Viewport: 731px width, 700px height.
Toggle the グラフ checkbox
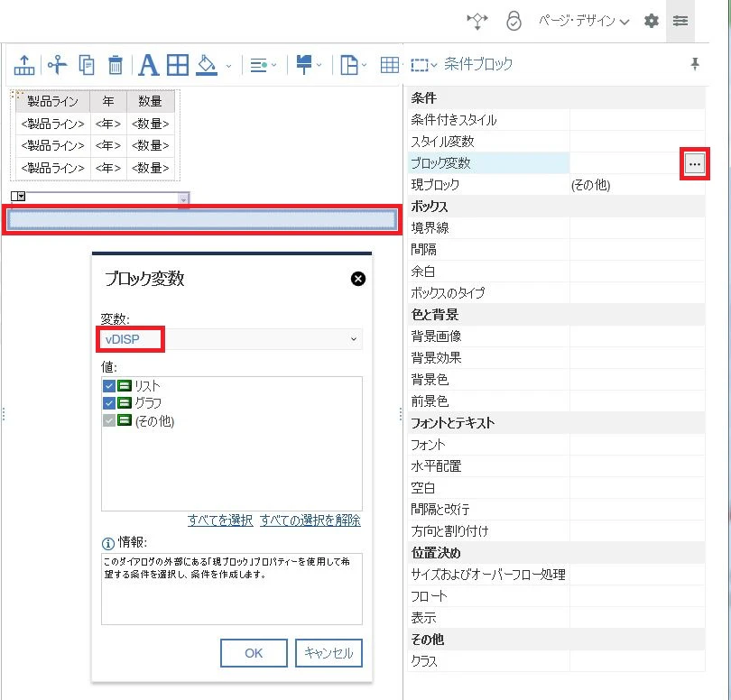click(x=108, y=402)
